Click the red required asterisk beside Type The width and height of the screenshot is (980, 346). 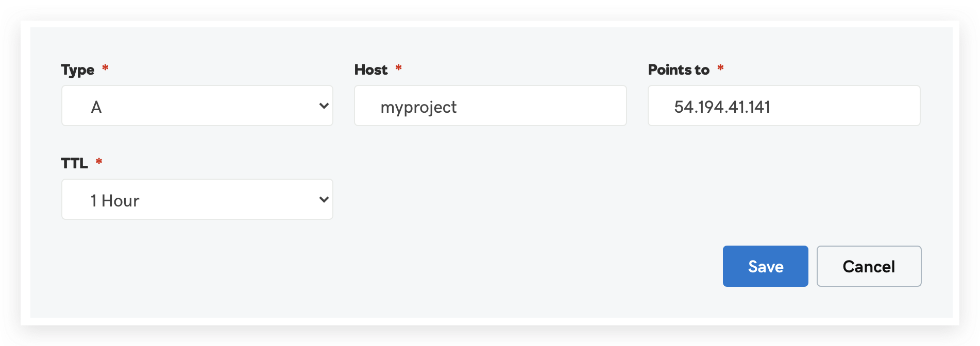[x=105, y=68]
